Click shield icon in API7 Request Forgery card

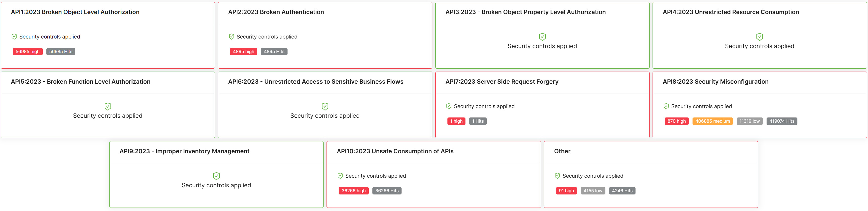(449, 107)
